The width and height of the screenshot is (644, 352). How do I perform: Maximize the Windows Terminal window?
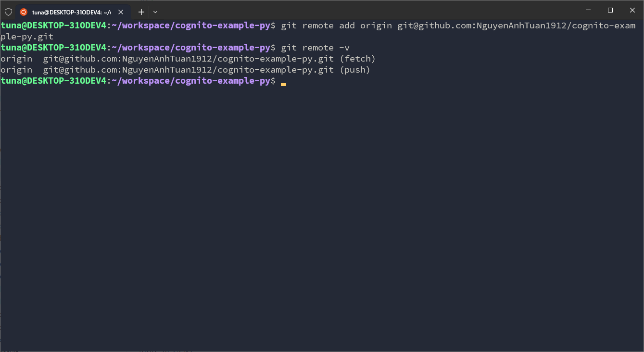[610, 10]
